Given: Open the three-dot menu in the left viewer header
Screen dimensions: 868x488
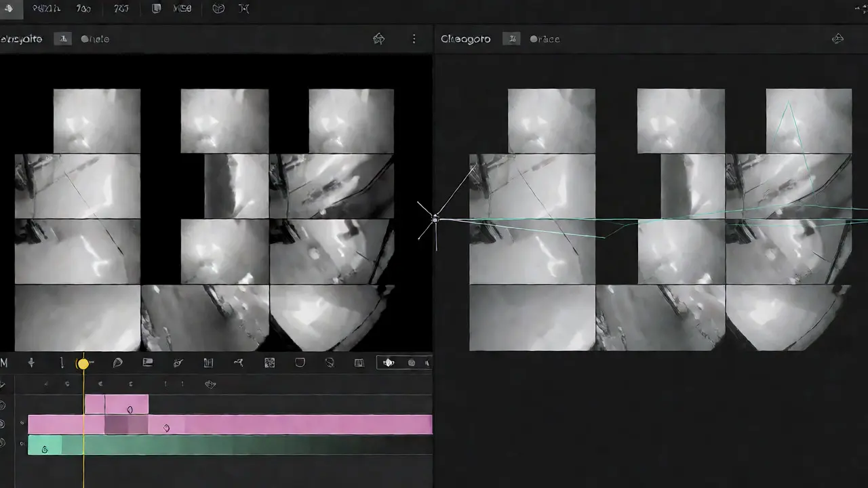Looking at the screenshot, I should [x=414, y=39].
